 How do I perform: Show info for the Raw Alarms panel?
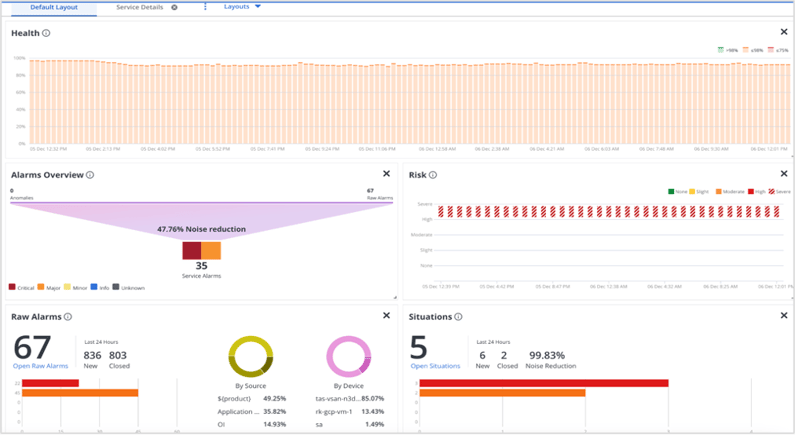coord(68,317)
